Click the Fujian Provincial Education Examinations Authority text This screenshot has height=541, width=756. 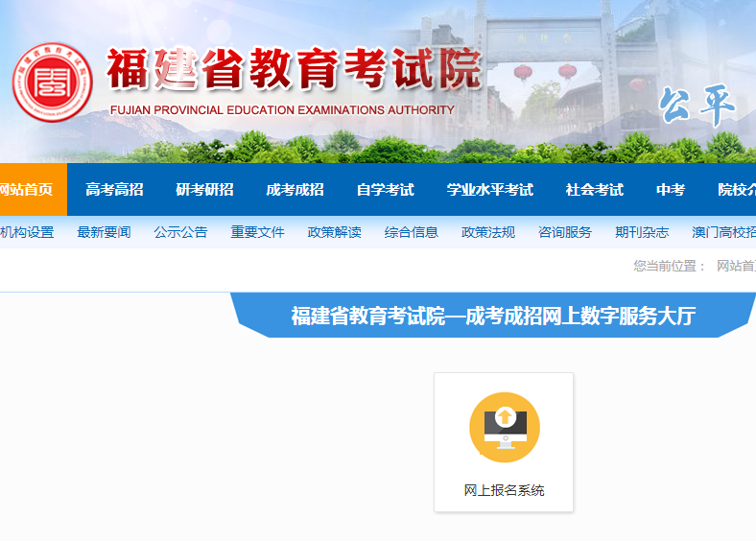[x=282, y=110]
